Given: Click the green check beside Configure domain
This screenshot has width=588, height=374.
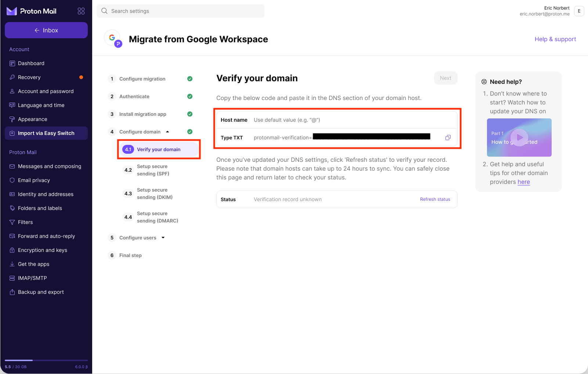Looking at the screenshot, I should [190, 132].
